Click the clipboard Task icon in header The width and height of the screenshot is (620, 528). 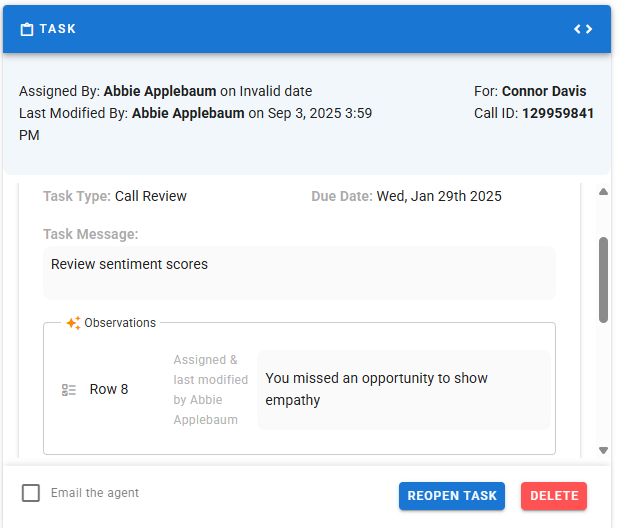(x=27, y=29)
